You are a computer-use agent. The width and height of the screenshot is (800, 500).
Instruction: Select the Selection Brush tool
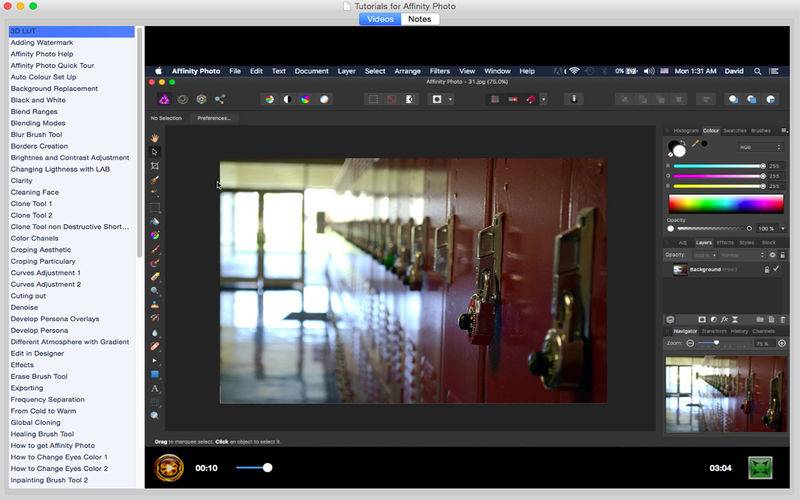[x=155, y=180]
